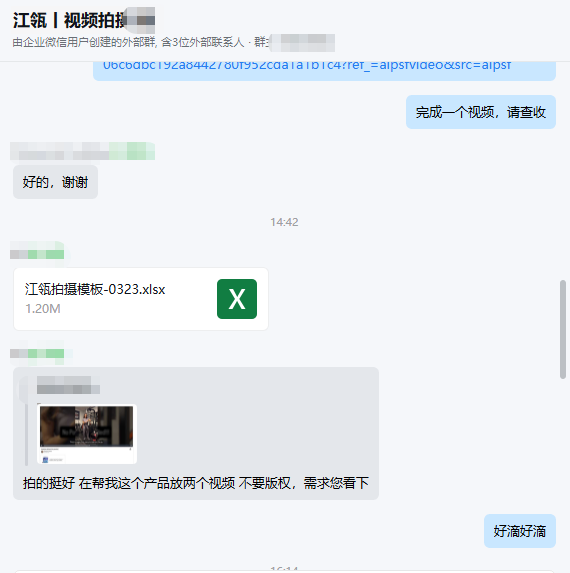570x573 pixels.
Task: Click the scrollbar track above the thumb
Action: click(563, 171)
